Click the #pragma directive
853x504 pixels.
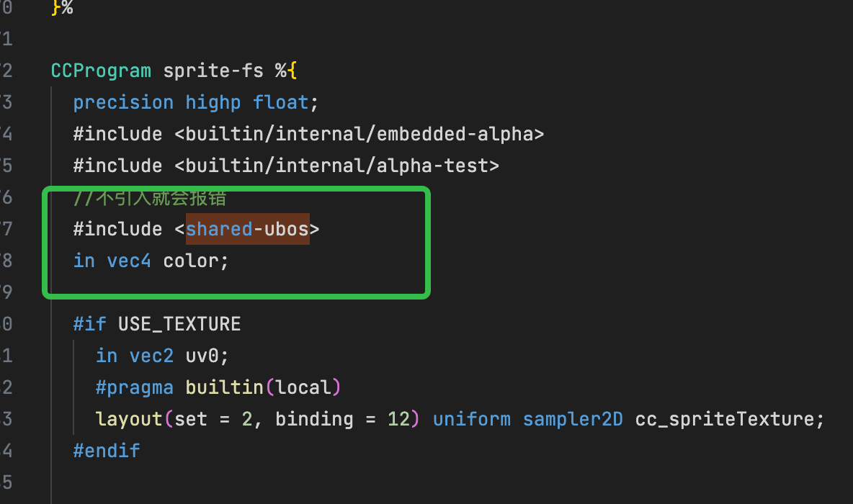(135, 387)
